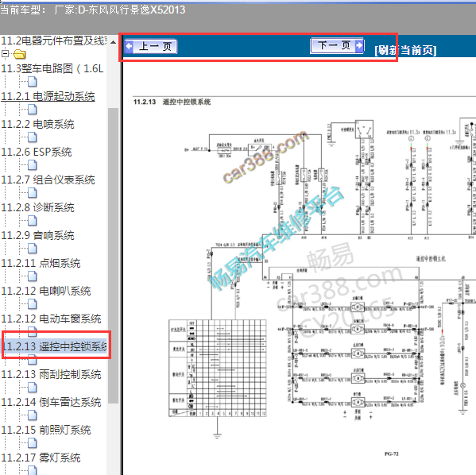Viewport: 476px width, 475px height.
Task: Click page icon above 11.2.8 诊断系统
Action: 32,193
